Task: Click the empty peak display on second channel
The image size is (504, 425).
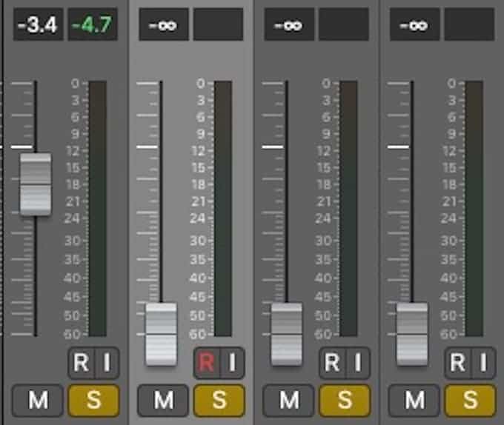Action: point(218,24)
